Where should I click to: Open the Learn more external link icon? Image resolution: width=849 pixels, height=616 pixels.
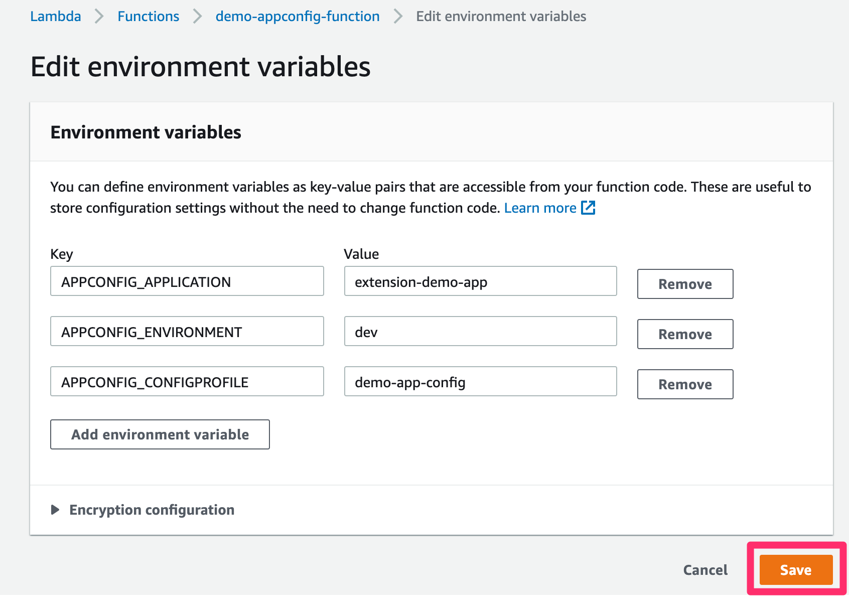coord(588,208)
